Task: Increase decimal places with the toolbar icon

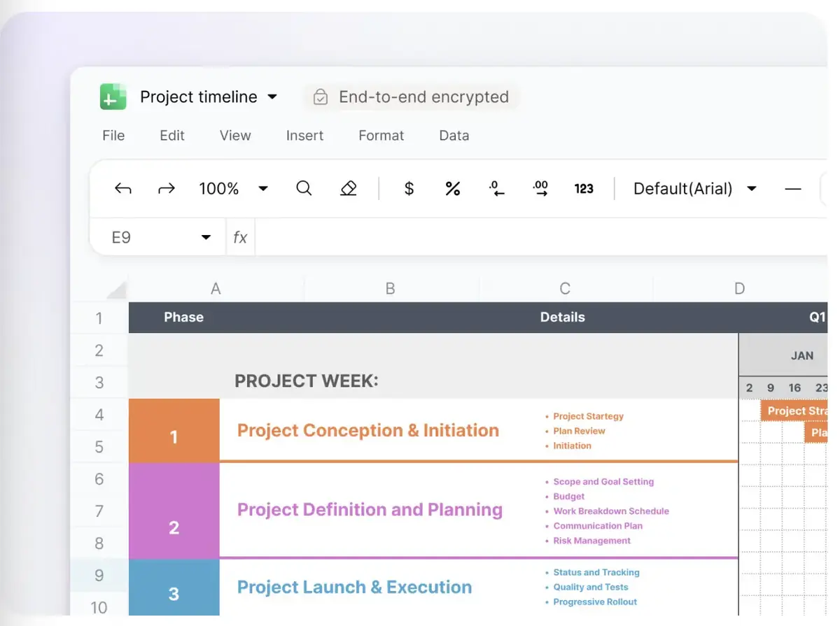Action: click(x=540, y=188)
